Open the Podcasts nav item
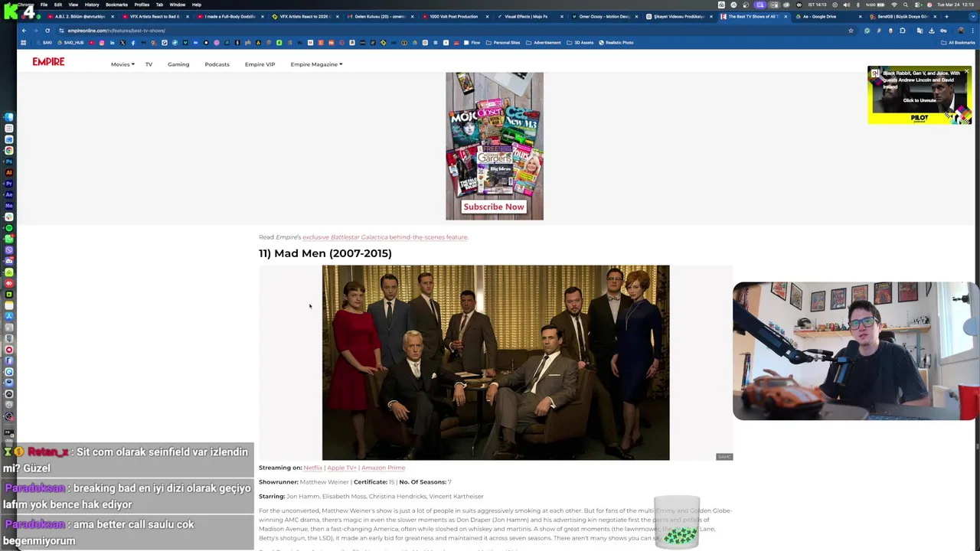 (217, 64)
